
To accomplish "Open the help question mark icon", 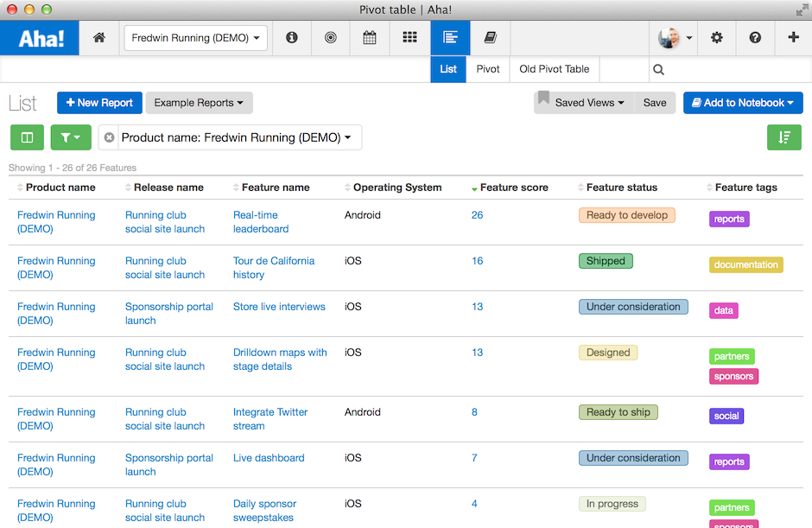I will [755, 38].
